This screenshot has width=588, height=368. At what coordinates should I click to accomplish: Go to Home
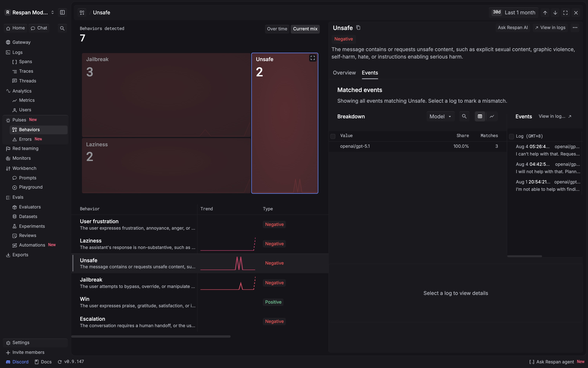point(16,28)
